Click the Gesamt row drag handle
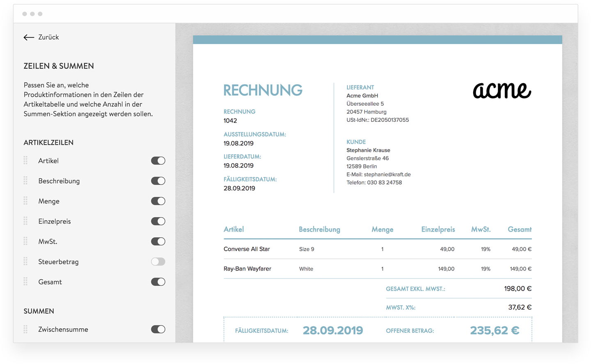 click(x=25, y=282)
